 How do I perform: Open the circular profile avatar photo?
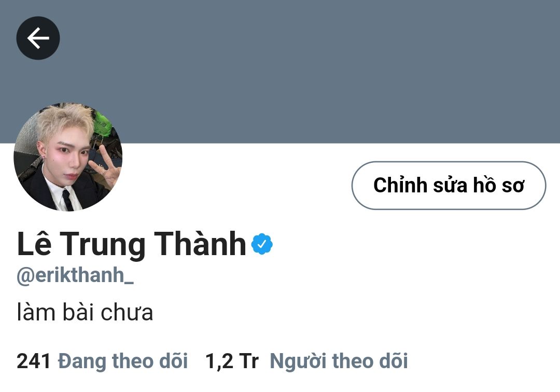tap(68, 157)
